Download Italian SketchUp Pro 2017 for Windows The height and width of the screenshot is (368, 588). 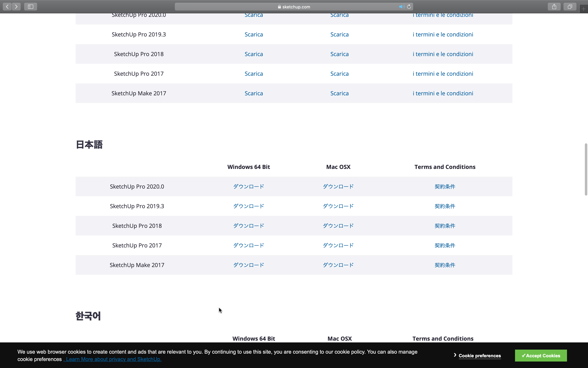[254, 74]
